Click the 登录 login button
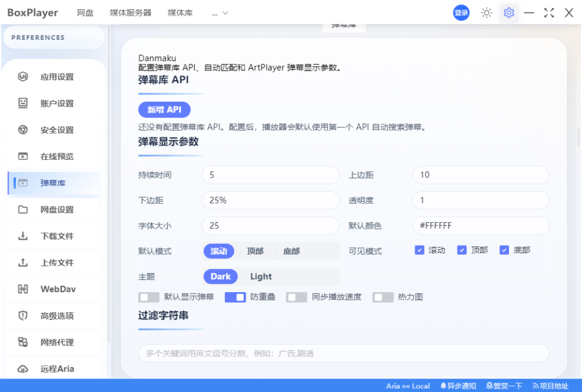Image resolution: width=582 pixels, height=392 pixels. [461, 13]
